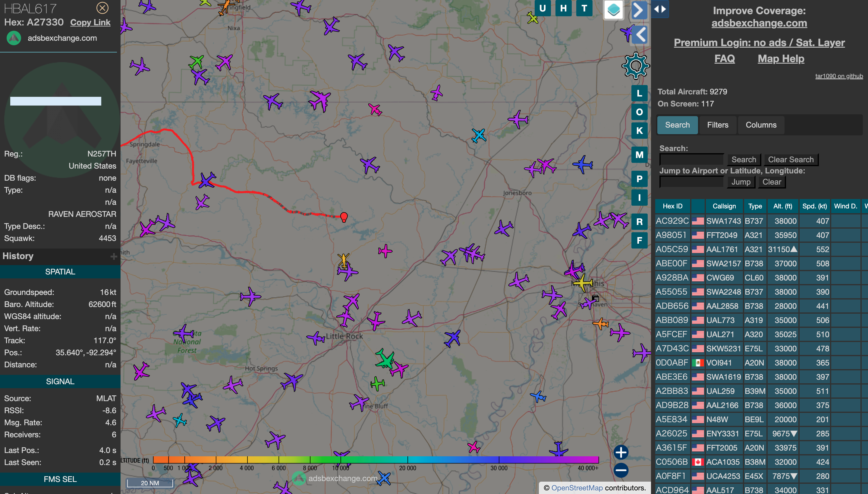
Task: Open the map settings gear icon
Action: coord(635,66)
